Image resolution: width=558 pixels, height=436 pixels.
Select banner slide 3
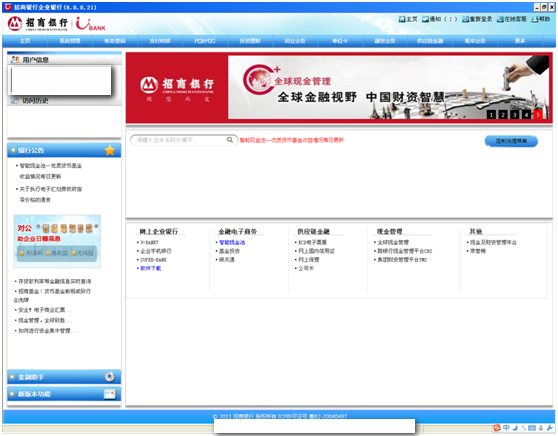515,115
